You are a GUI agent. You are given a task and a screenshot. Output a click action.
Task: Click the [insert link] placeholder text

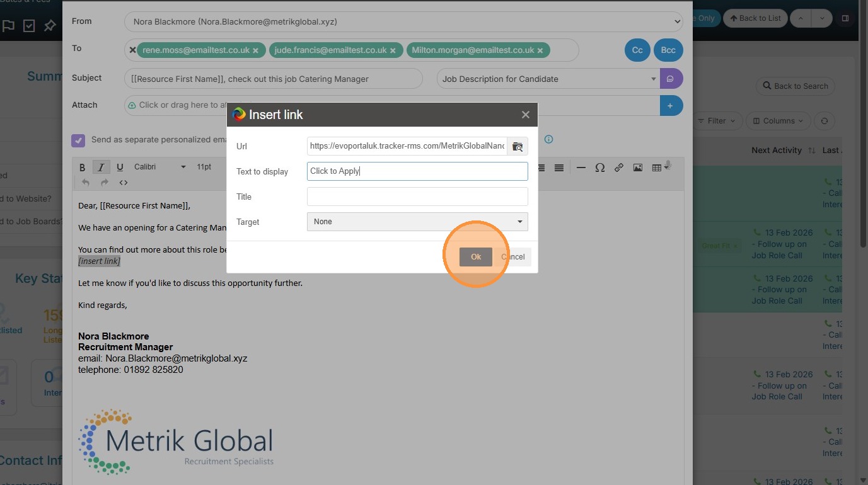point(99,261)
